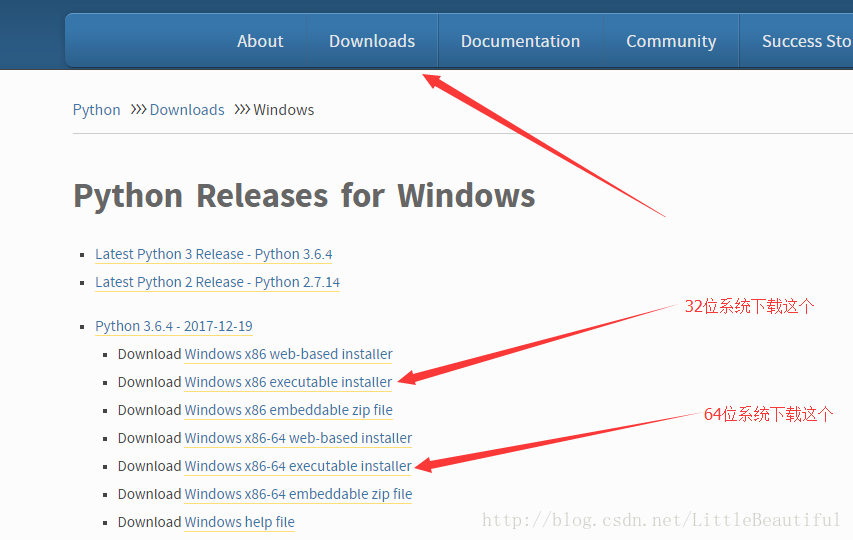Open the Downloads navigation menu
This screenshot has height=540, width=853.
pyautogui.click(x=372, y=41)
